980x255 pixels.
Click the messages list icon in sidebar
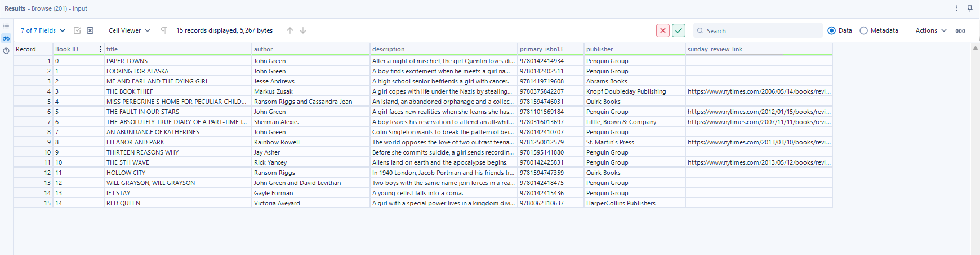coord(6,26)
